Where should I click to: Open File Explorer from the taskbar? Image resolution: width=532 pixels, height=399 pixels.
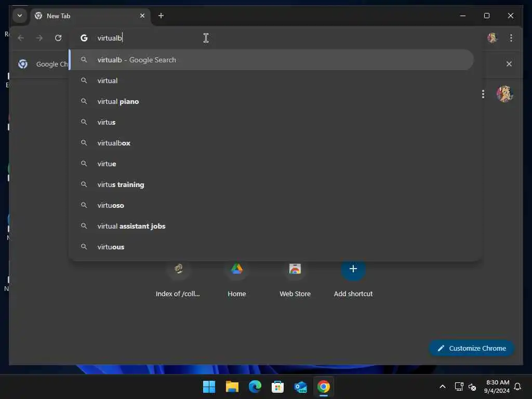click(232, 387)
